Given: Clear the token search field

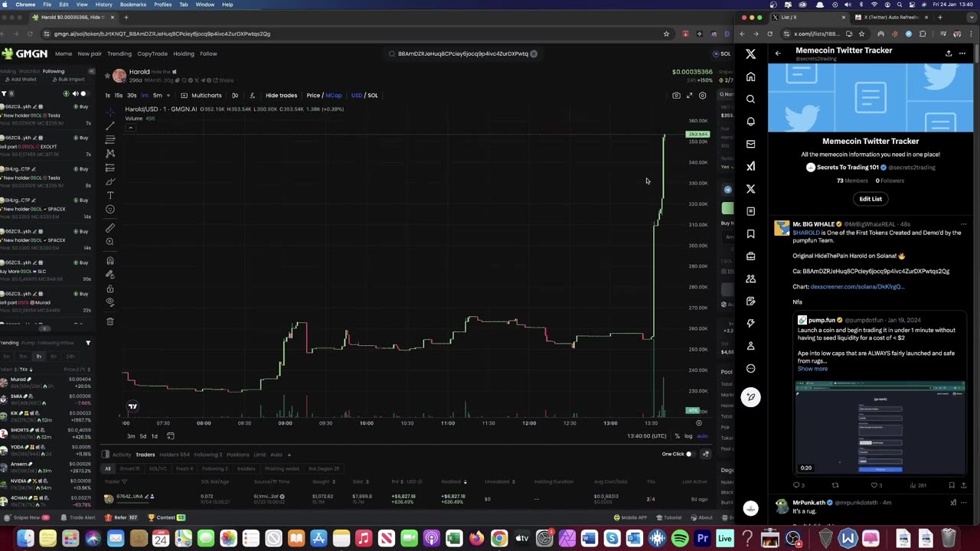Looking at the screenshot, I should click(534, 54).
